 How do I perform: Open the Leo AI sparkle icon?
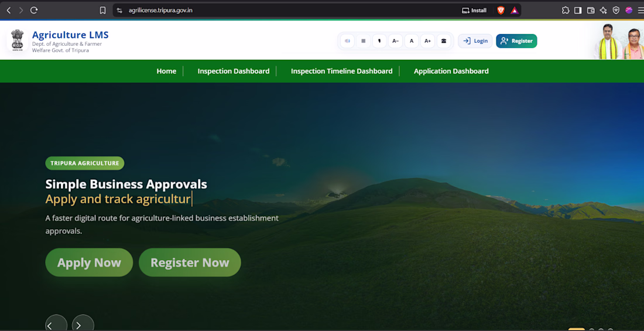(603, 11)
